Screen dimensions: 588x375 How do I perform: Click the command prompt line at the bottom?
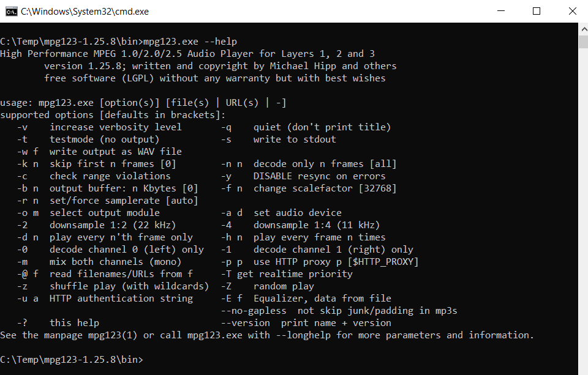point(72,359)
